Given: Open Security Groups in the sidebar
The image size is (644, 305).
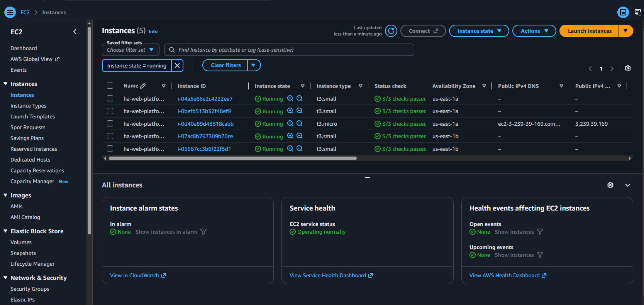Looking at the screenshot, I should [x=30, y=289].
